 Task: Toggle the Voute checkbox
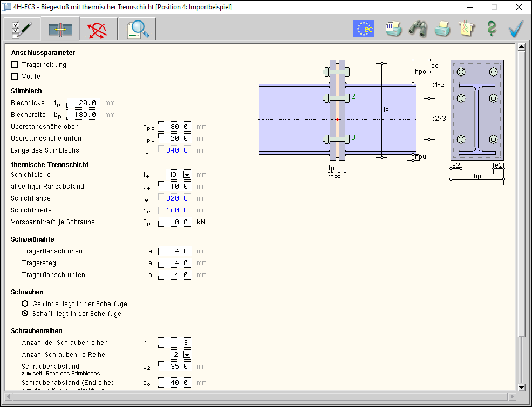coord(15,77)
